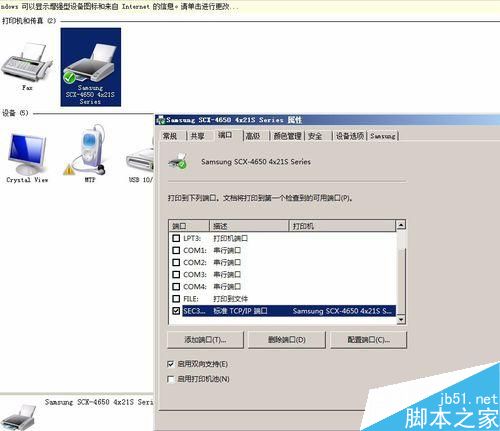The height and width of the screenshot is (431, 500).
Task: Click the port list scroll up arrow
Action: 401,225
